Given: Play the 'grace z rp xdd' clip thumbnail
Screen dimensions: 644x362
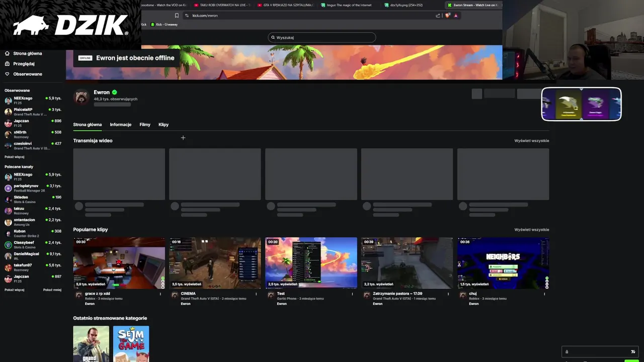Looking at the screenshot, I should (x=119, y=263).
